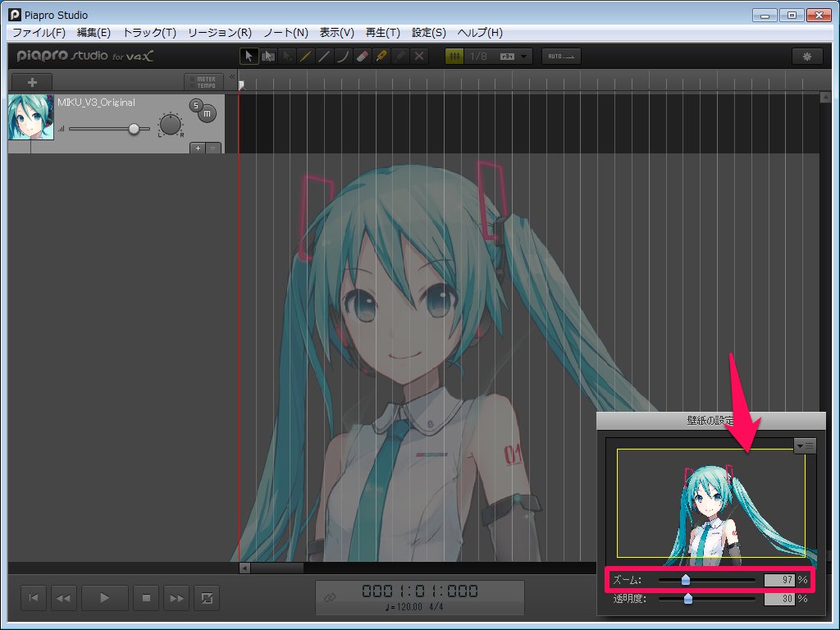Viewport: 840px width, 630px height.
Task: Expand the track options down arrow
Action: tap(213, 148)
